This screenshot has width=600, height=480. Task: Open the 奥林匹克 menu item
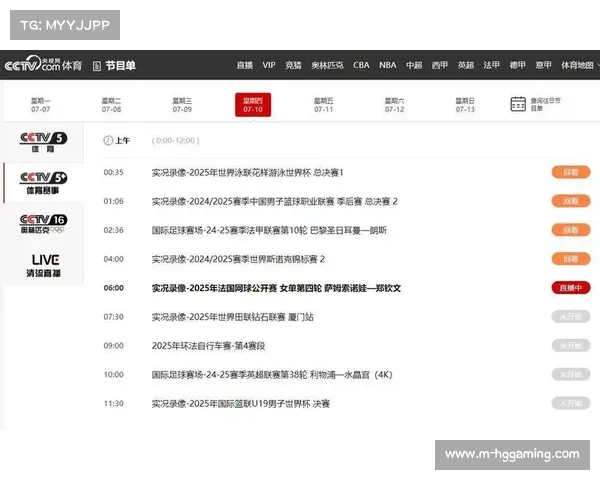pos(327,65)
